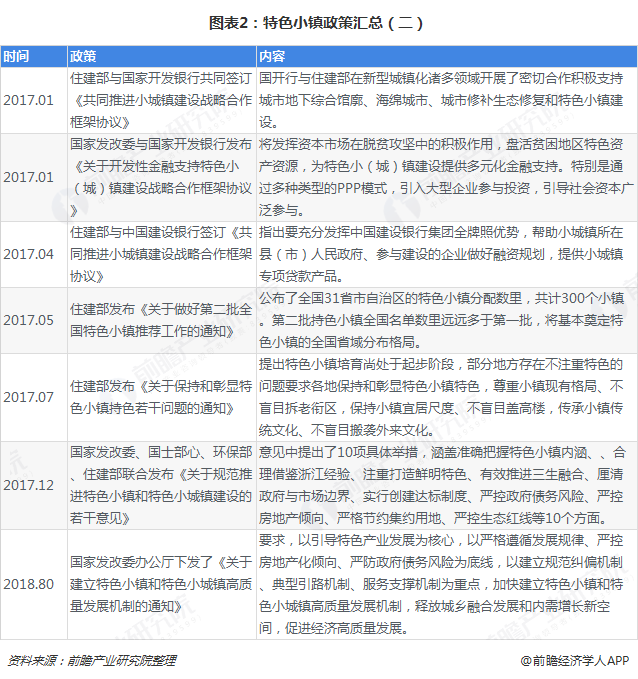The image size is (638, 679).
Task: Open the 第二批全国特色小镇推荐 notice cell
Action: (x=160, y=320)
